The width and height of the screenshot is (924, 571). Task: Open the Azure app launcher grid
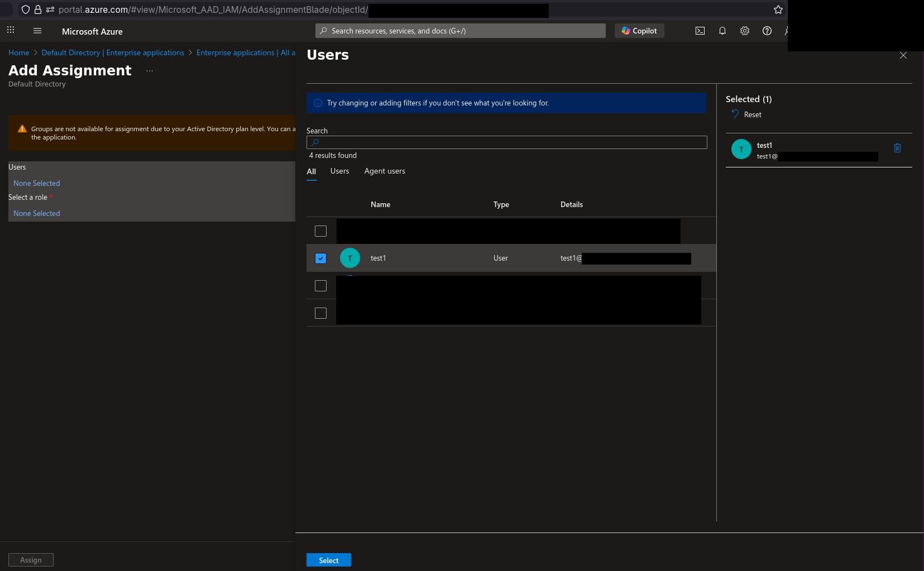10,30
